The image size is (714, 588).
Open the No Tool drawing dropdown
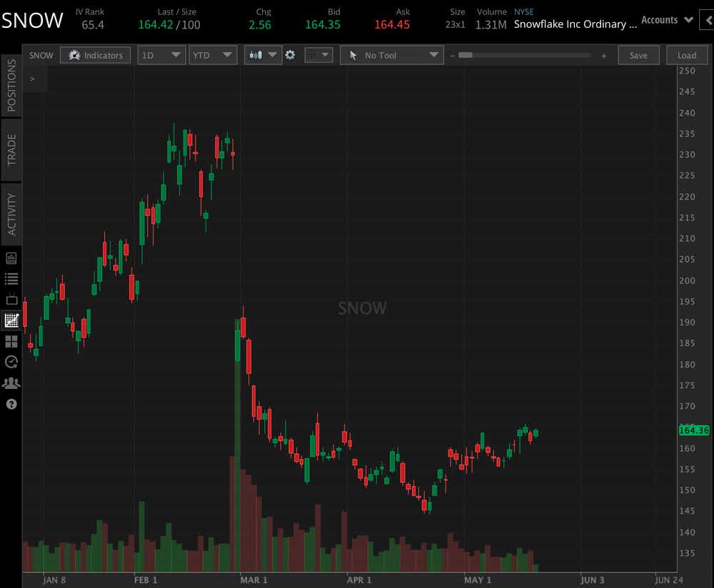click(391, 55)
